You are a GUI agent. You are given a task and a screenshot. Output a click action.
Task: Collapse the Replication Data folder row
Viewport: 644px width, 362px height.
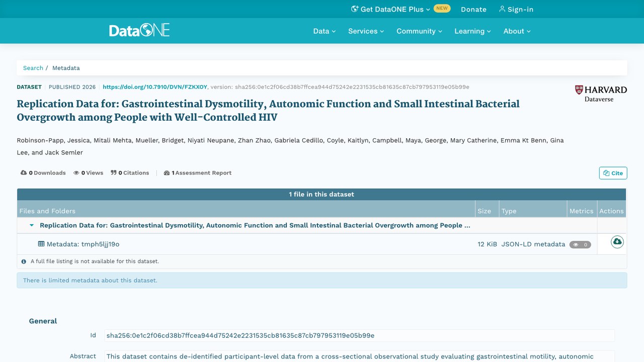32,226
